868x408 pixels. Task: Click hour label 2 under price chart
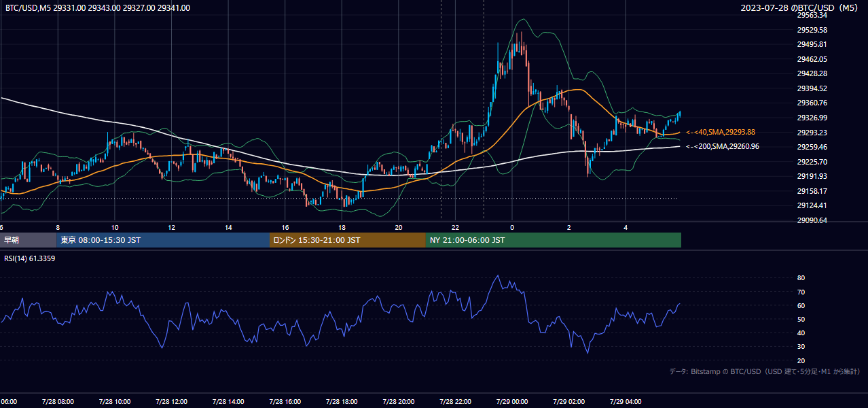click(569, 228)
